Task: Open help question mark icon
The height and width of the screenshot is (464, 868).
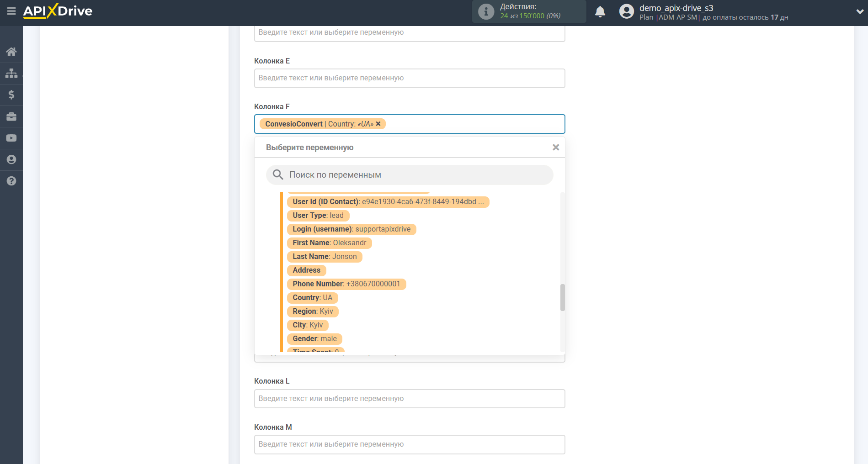Action: click(11, 181)
